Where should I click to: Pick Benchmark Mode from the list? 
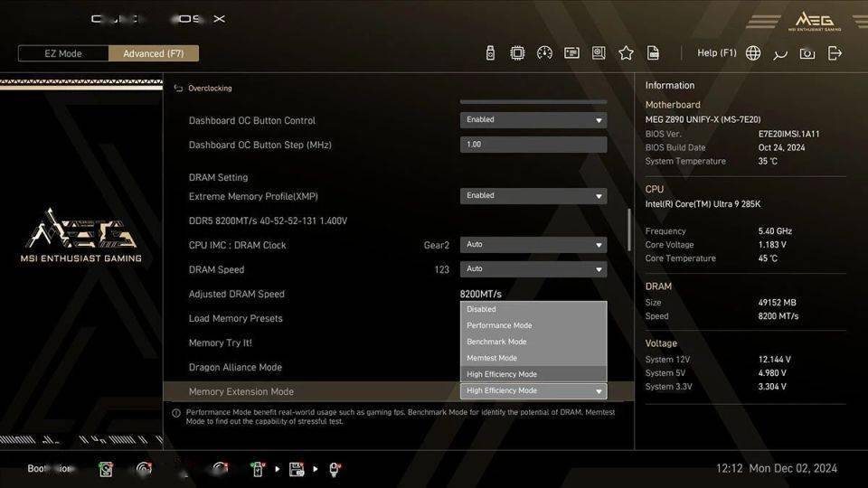pos(533,342)
